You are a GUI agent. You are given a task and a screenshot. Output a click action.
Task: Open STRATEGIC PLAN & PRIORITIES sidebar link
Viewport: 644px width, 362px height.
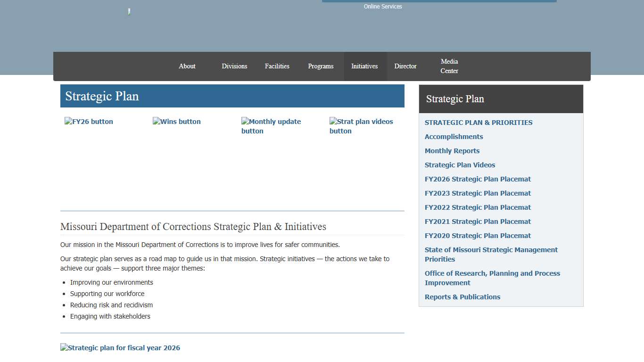coord(479,122)
